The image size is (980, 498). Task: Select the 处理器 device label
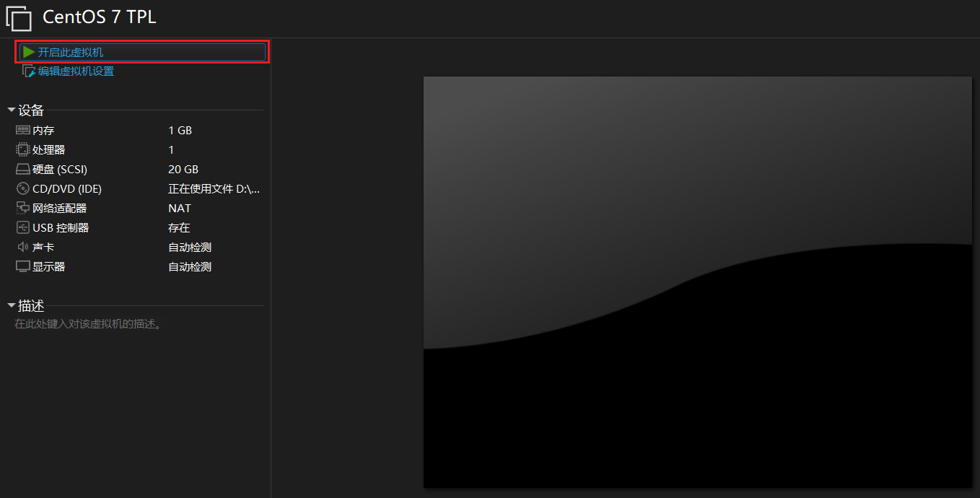point(48,150)
